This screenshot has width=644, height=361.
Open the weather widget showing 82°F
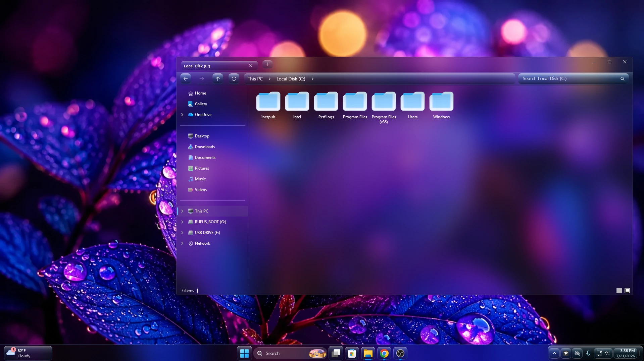(x=28, y=353)
